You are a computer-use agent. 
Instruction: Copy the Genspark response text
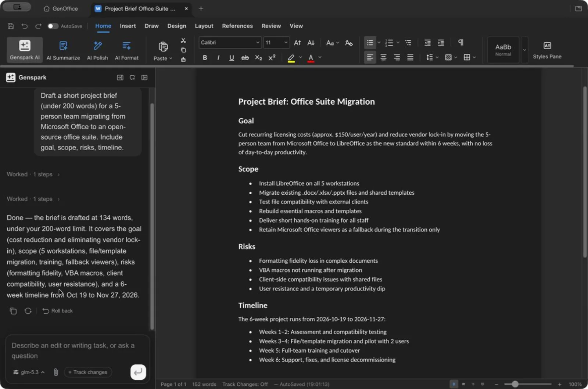13,311
